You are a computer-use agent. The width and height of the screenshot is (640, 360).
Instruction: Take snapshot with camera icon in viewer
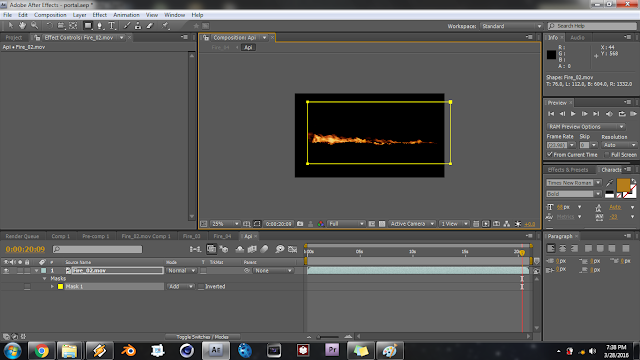(300, 224)
